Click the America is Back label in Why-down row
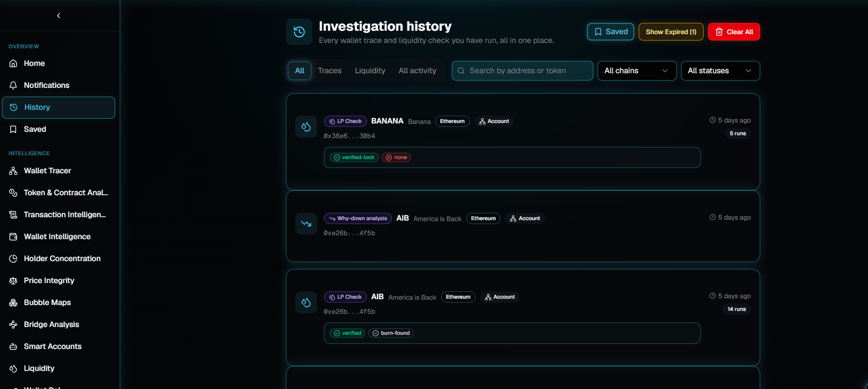 point(437,219)
